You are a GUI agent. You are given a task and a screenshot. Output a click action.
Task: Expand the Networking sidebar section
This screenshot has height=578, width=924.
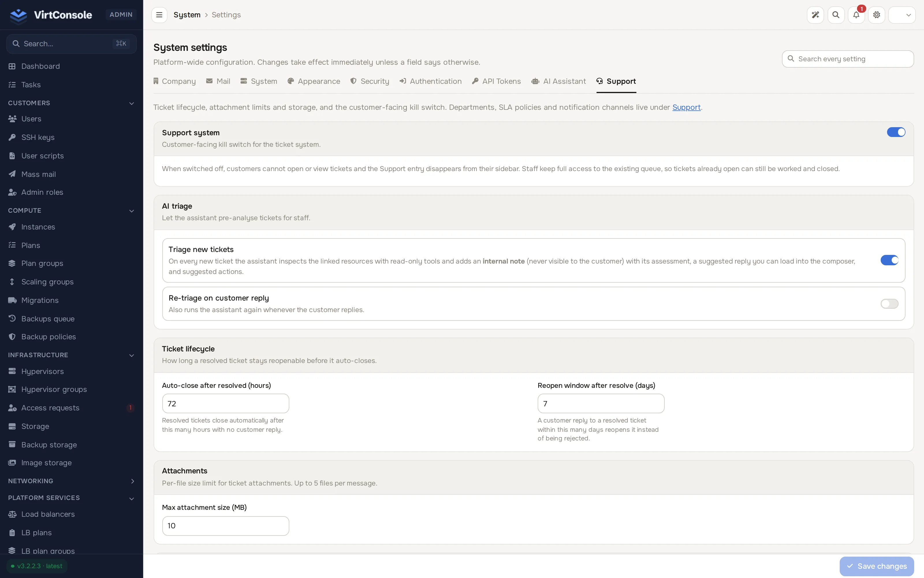(71, 481)
